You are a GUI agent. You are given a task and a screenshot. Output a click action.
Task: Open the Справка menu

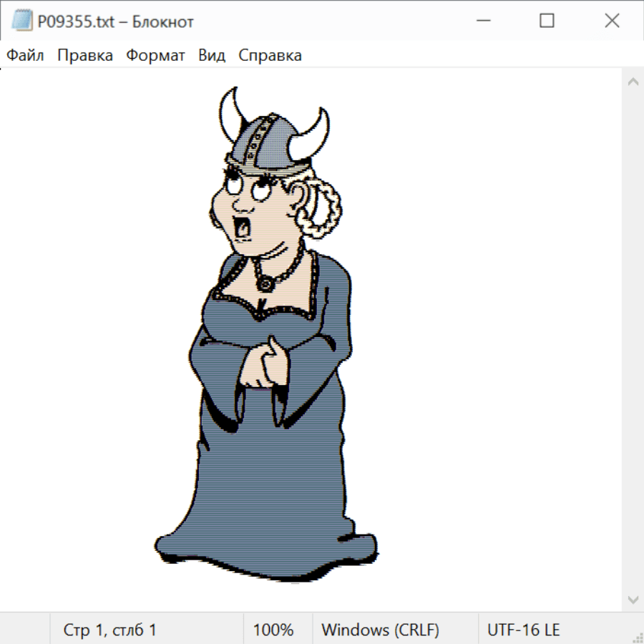coord(270,56)
